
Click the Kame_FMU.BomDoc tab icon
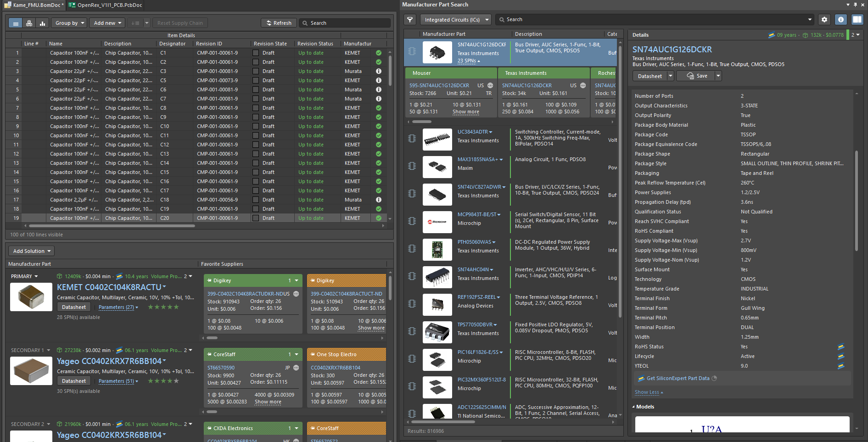[x=9, y=5]
